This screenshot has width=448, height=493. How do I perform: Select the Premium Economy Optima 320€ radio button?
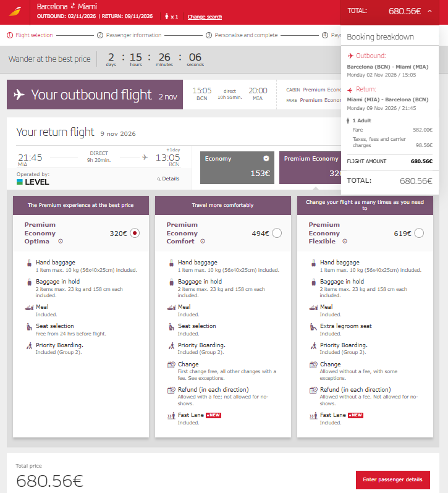(x=135, y=233)
